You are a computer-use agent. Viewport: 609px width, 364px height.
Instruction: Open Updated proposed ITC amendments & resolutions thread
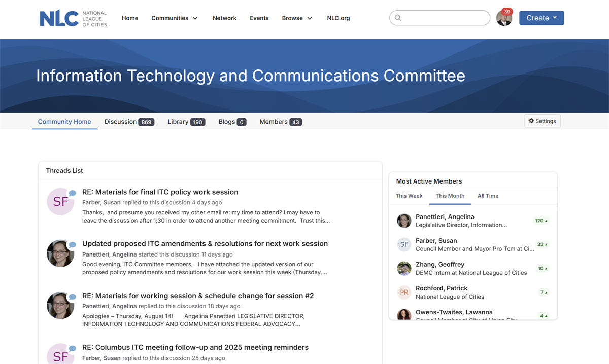[205, 244]
